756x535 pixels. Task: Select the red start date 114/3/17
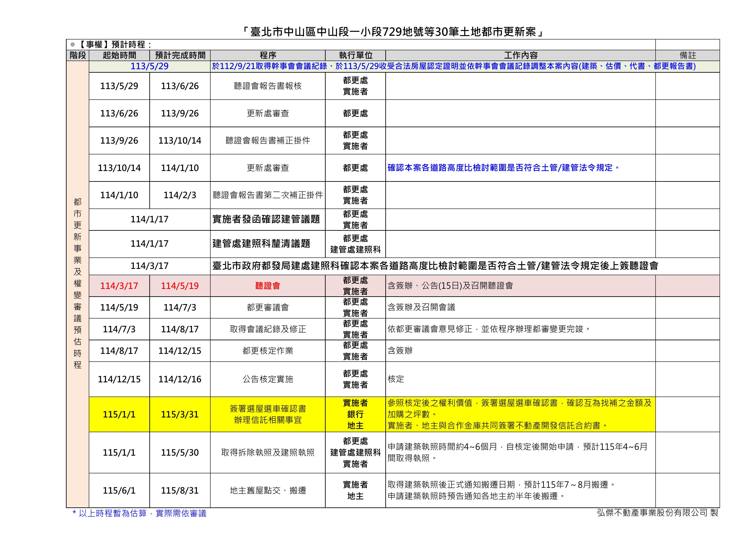point(119,286)
